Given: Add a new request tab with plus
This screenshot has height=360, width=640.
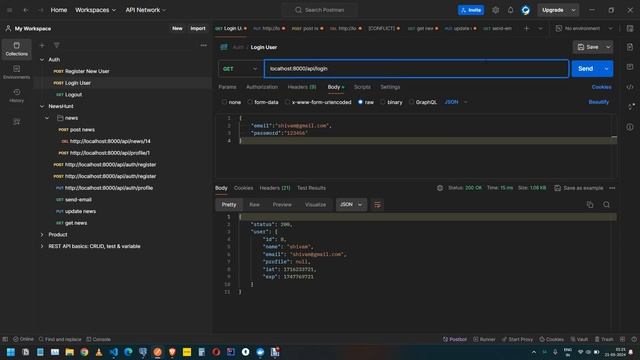Looking at the screenshot, I should tap(526, 29).
